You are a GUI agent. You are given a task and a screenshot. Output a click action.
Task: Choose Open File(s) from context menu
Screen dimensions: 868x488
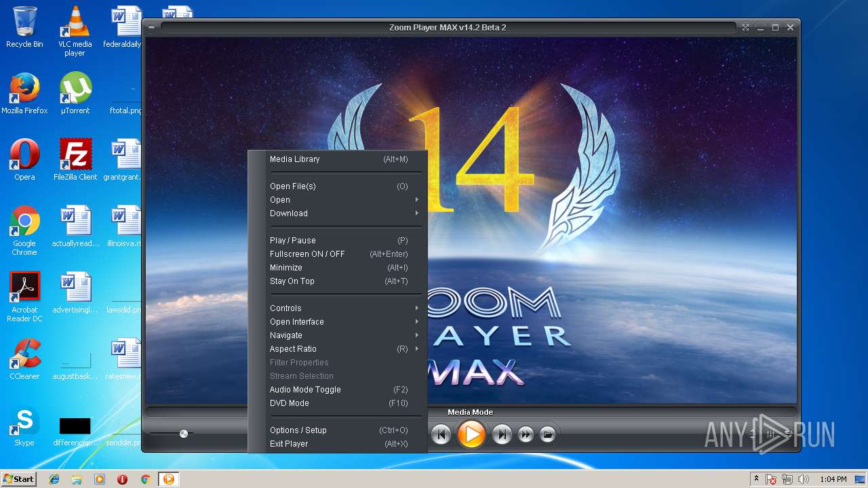point(338,186)
